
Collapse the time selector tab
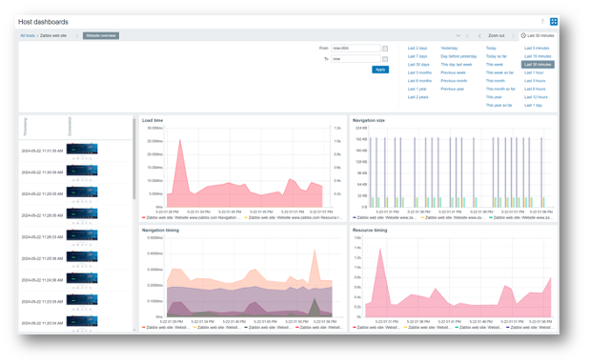(x=538, y=35)
